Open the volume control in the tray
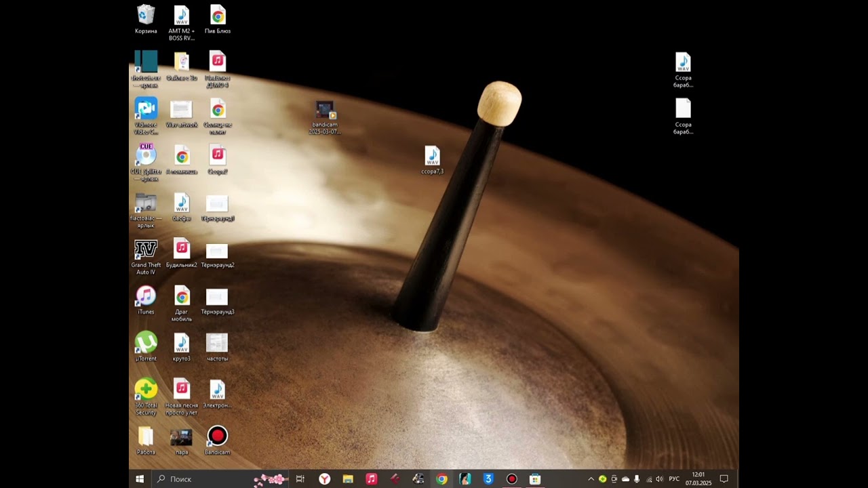The image size is (868, 488). pos(659,479)
